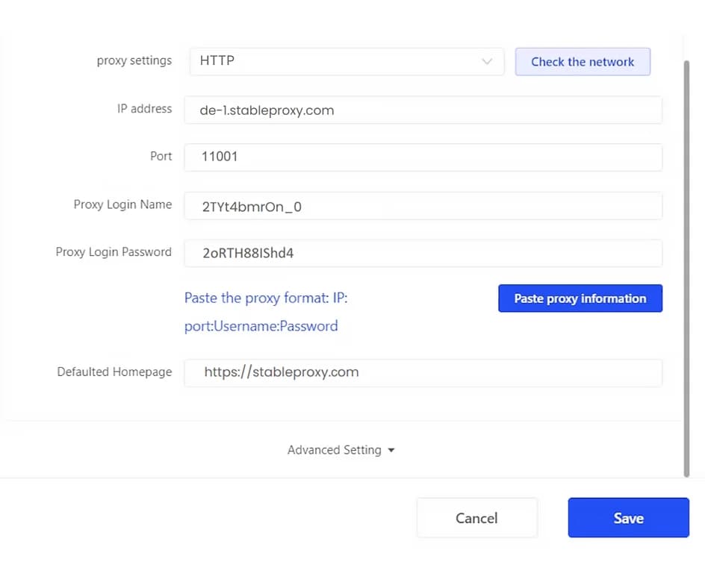The height and width of the screenshot is (588, 705).
Task: Open the proxy protocol dropdown showing HTTP
Action: pos(347,61)
